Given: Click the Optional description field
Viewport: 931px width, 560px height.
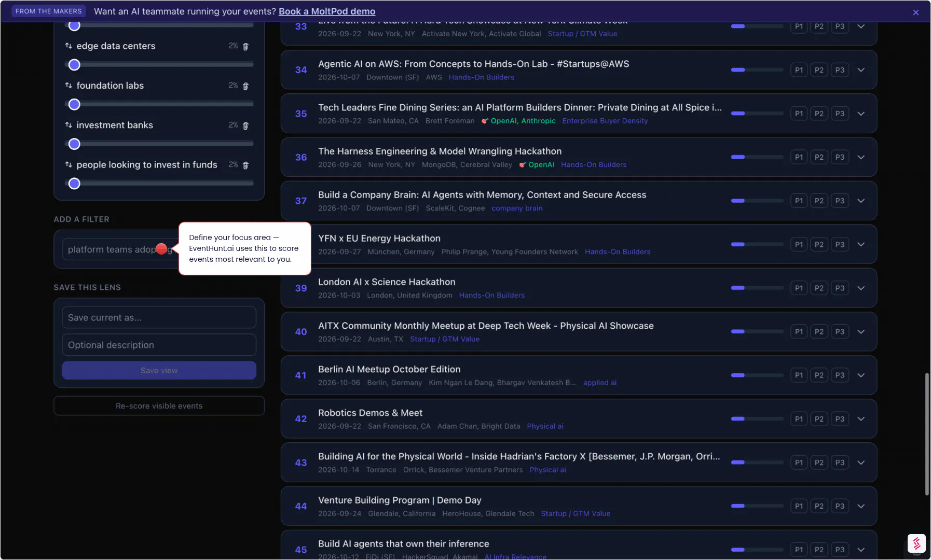Looking at the screenshot, I should (x=159, y=345).
